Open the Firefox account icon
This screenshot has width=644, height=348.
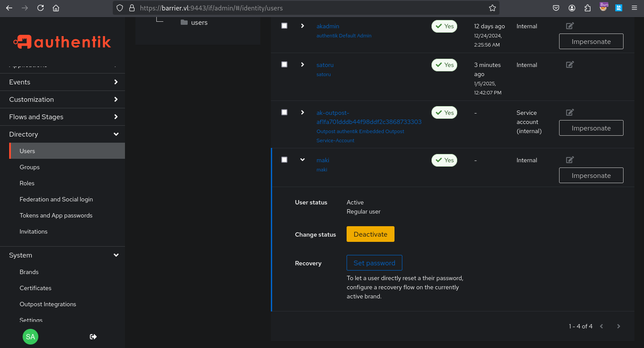pos(572,8)
